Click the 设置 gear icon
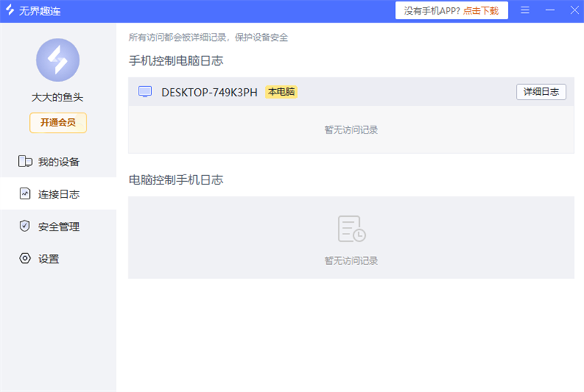 click(25, 258)
